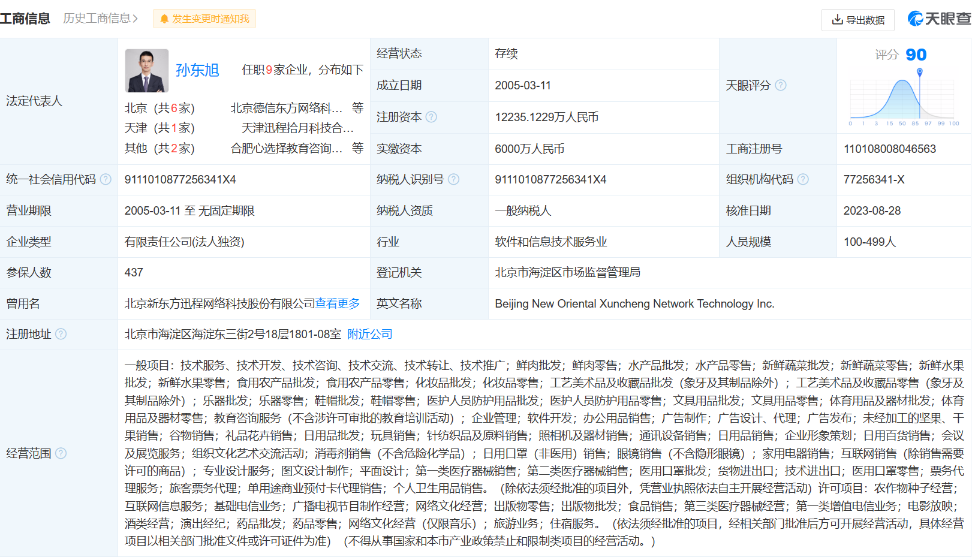Click taxpayer ID value in 纳税人识别号 row

[551, 179]
